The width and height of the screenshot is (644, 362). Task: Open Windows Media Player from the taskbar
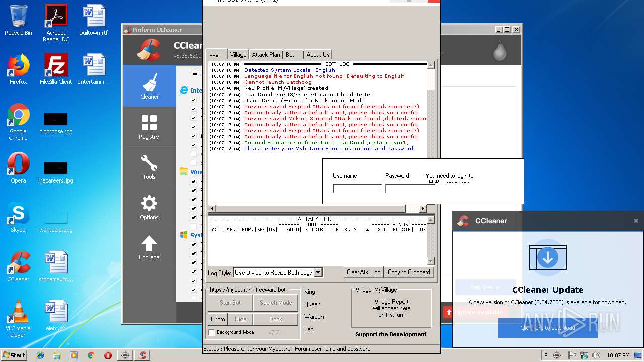(74, 355)
